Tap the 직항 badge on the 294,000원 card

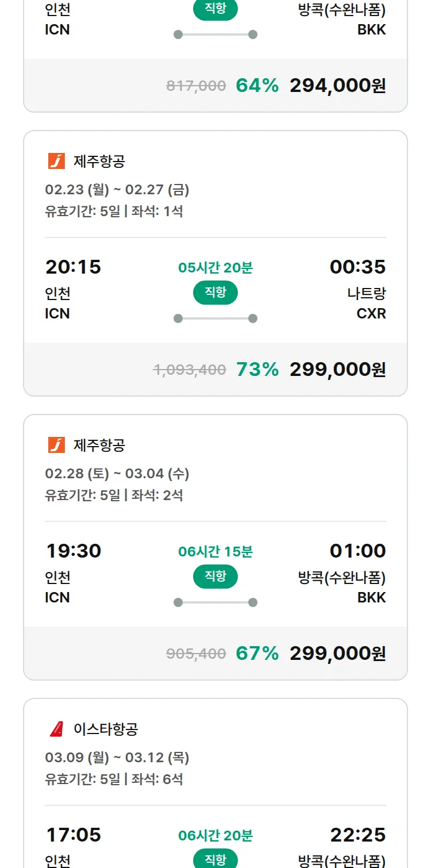[215, 10]
